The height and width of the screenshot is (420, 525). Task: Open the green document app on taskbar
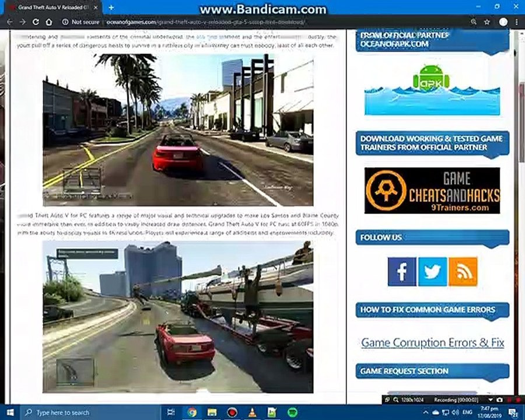pos(272,412)
